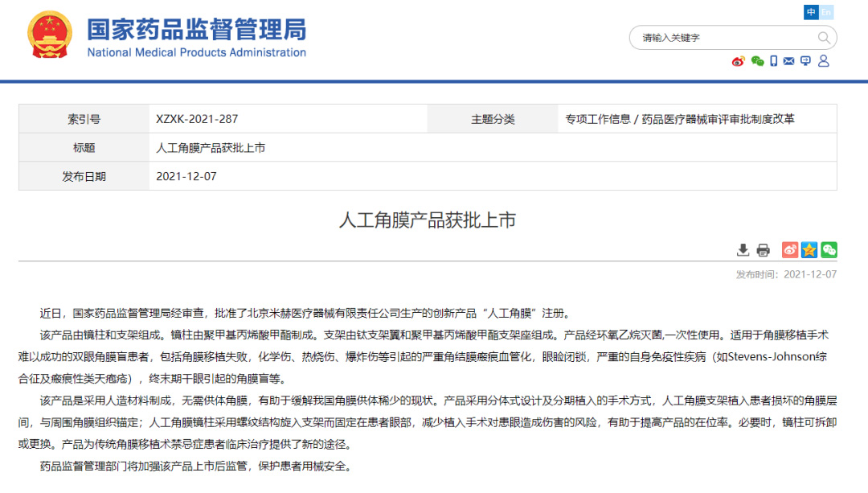Open the Sina Weibo icon in the header
This screenshot has height=493, width=868.
coord(737,60)
